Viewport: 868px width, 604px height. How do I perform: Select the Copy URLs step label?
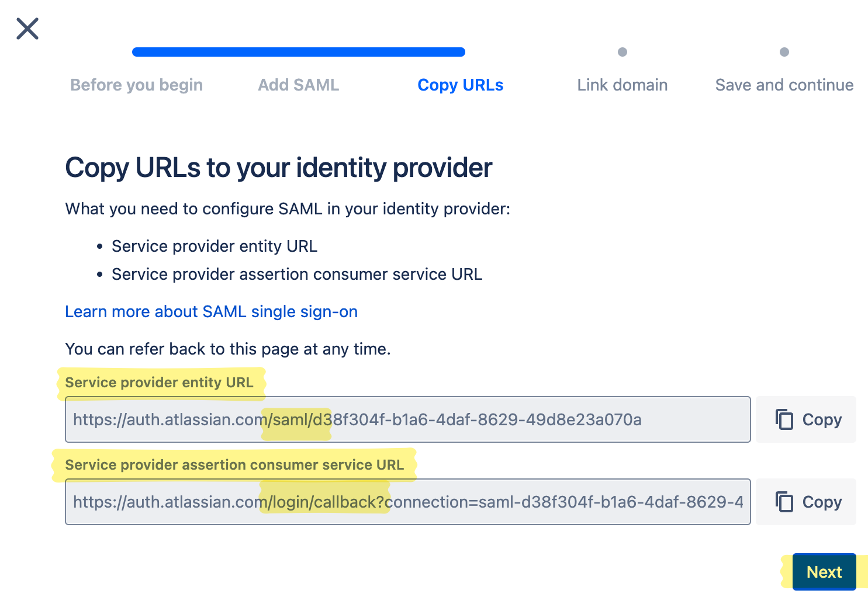click(x=460, y=85)
